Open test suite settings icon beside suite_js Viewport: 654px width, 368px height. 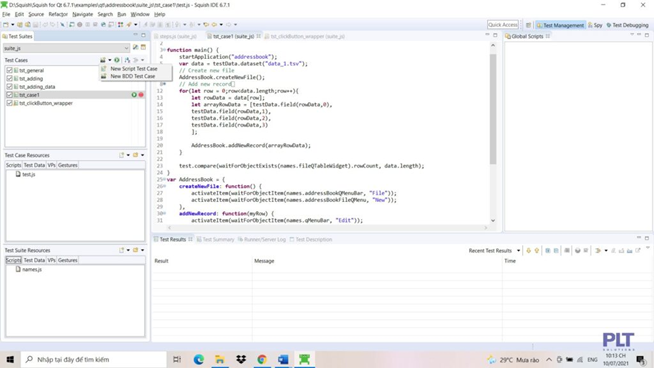(x=136, y=48)
